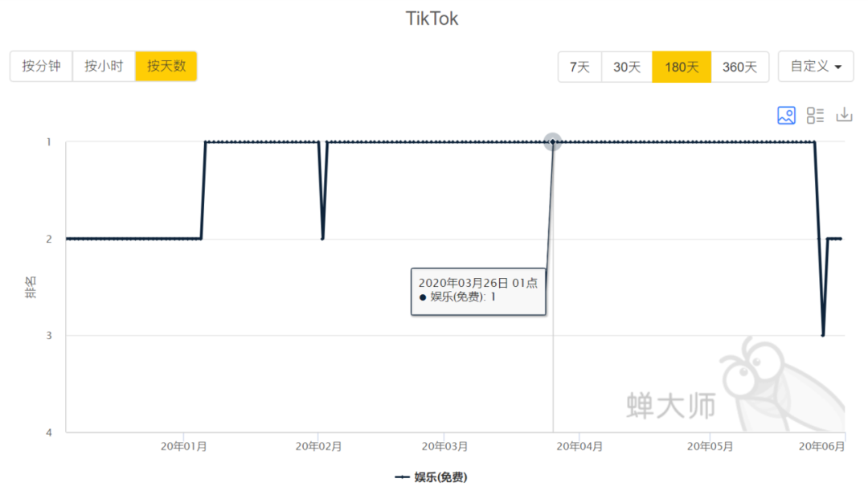Click the rank 2 dip at 20年02月
Image resolution: width=868 pixels, height=491 pixels.
click(x=322, y=239)
